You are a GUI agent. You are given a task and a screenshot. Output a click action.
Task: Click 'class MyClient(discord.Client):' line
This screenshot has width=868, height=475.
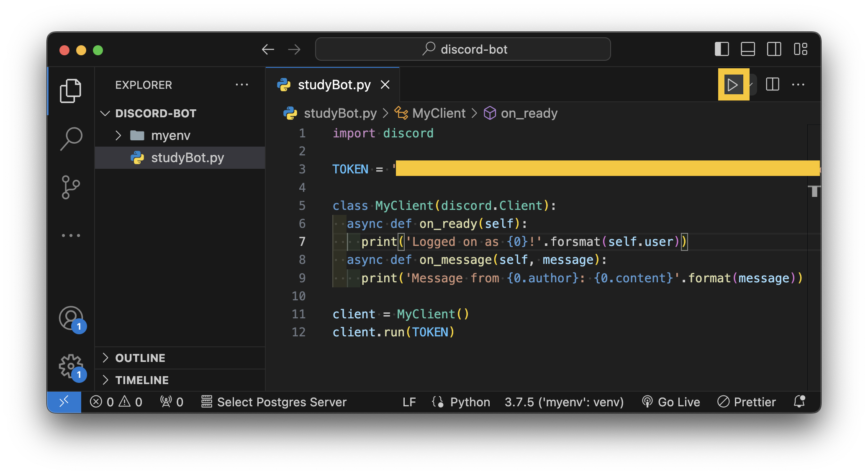click(x=444, y=206)
